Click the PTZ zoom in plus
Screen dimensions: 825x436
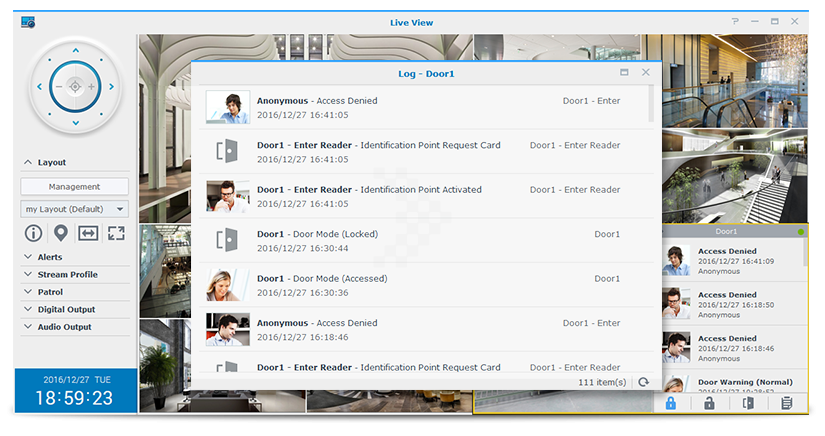(x=91, y=87)
